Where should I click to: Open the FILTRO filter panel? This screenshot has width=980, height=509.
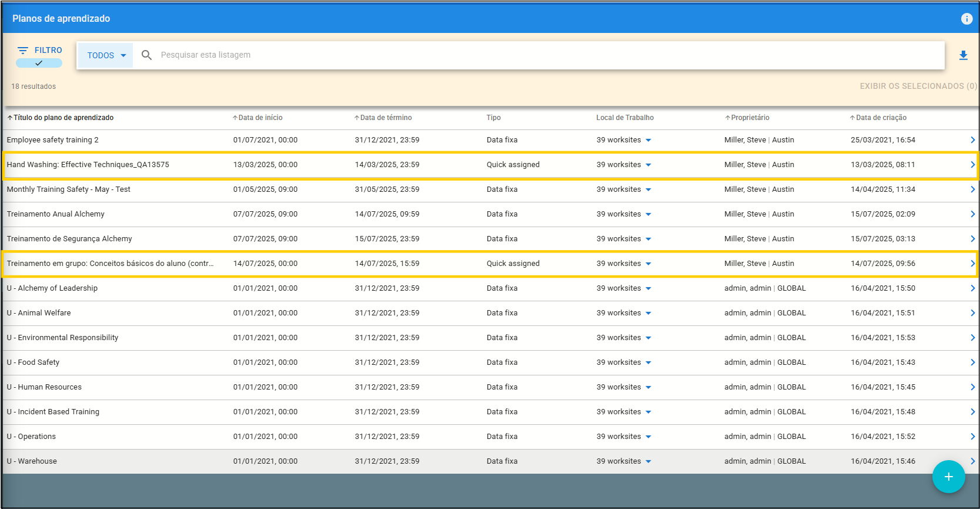[x=39, y=50]
